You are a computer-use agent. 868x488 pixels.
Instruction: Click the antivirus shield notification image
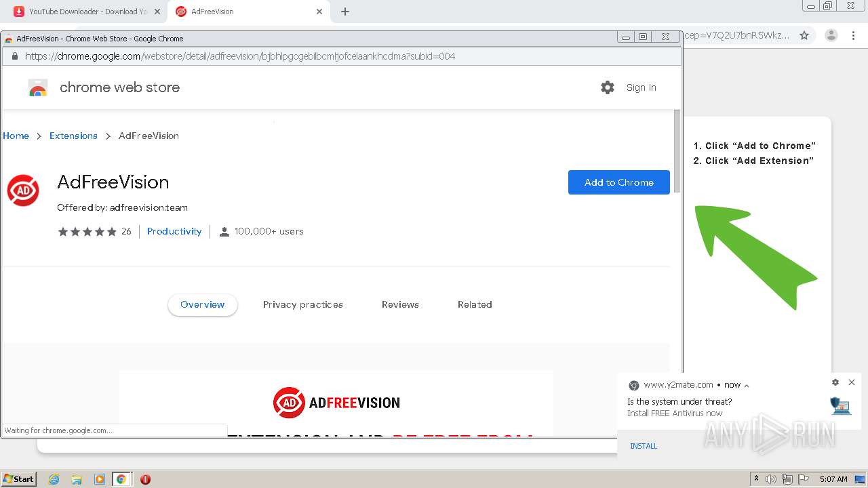(840, 405)
